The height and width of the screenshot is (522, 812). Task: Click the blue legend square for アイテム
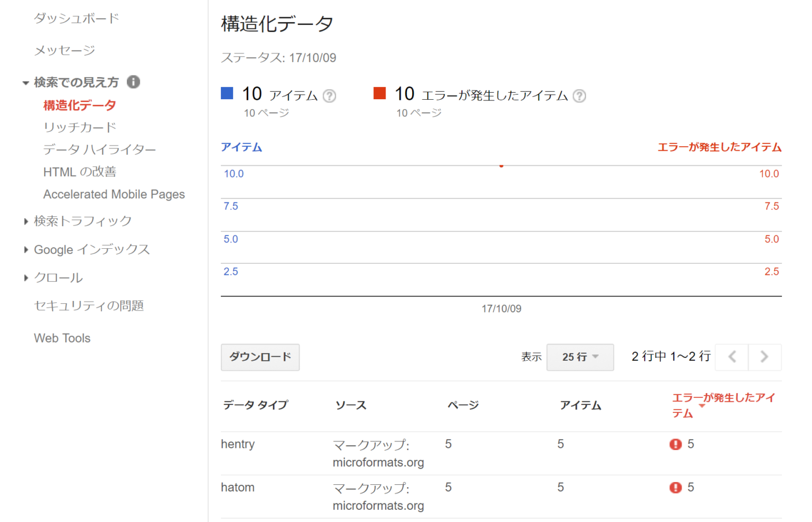coord(228,93)
